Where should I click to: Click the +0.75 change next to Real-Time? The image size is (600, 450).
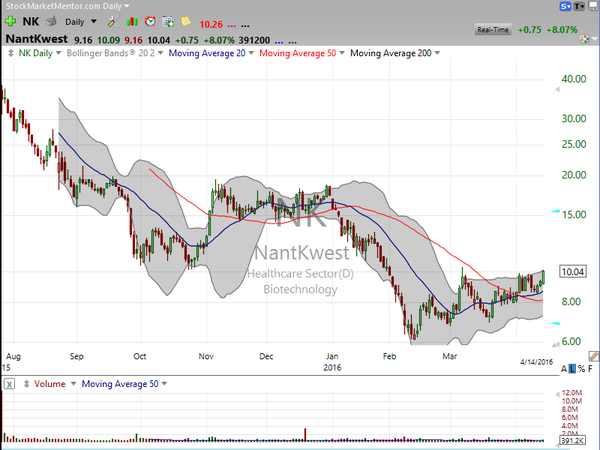530,29
